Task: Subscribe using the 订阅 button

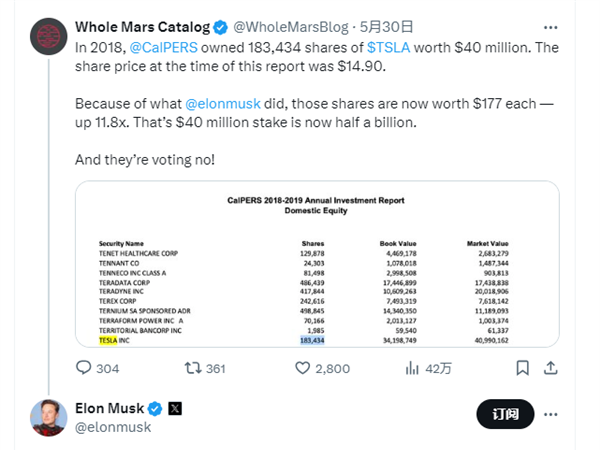Action: tap(507, 414)
